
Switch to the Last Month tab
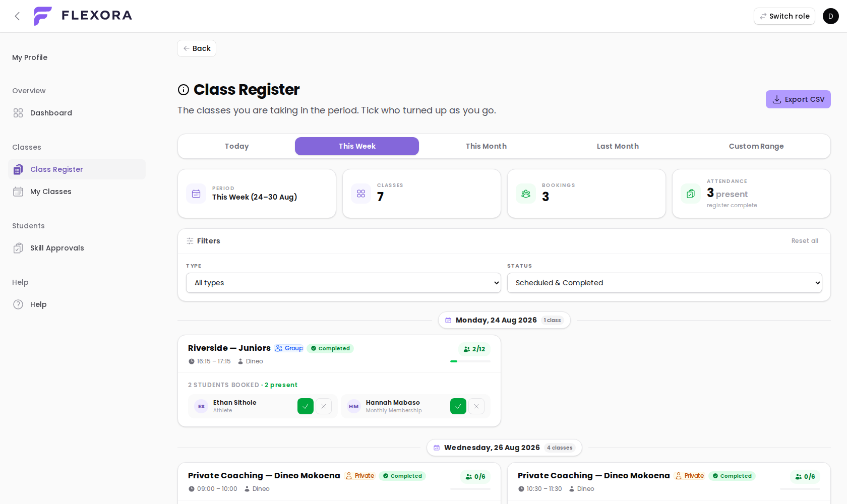coord(618,146)
